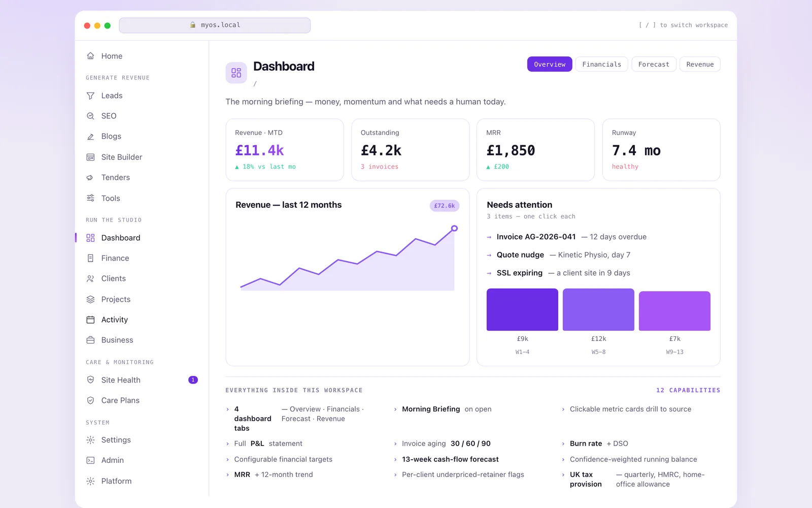Open Tenders via the megaphone icon
Image resolution: width=812 pixels, height=508 pixels.
[x=90, y=177]
